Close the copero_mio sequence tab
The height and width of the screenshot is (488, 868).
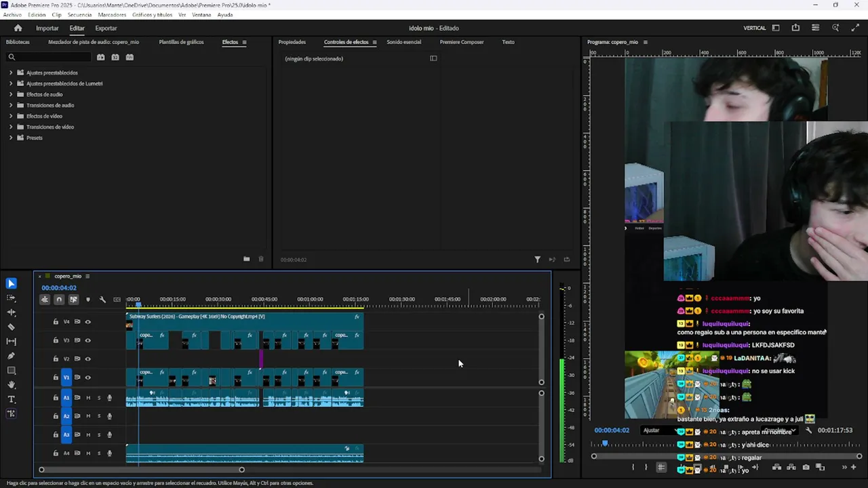tap(40, 277)
